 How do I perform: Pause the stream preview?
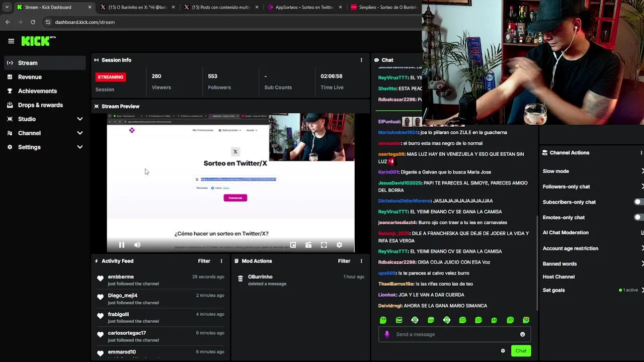point(122,245)
